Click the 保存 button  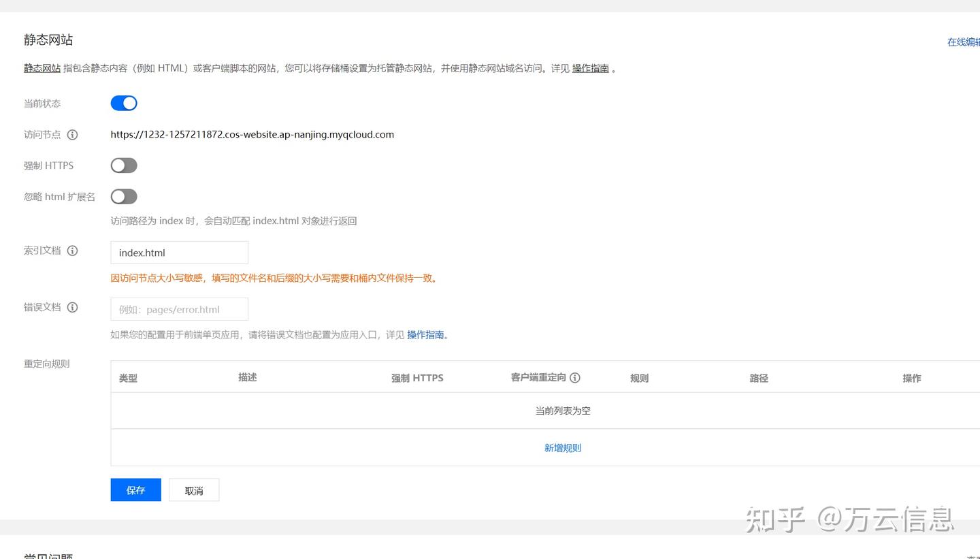tap(135, 490)
